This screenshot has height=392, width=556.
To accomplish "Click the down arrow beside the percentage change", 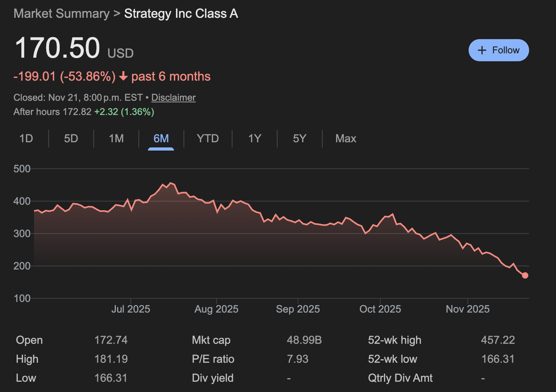I will tap(123, 76).
